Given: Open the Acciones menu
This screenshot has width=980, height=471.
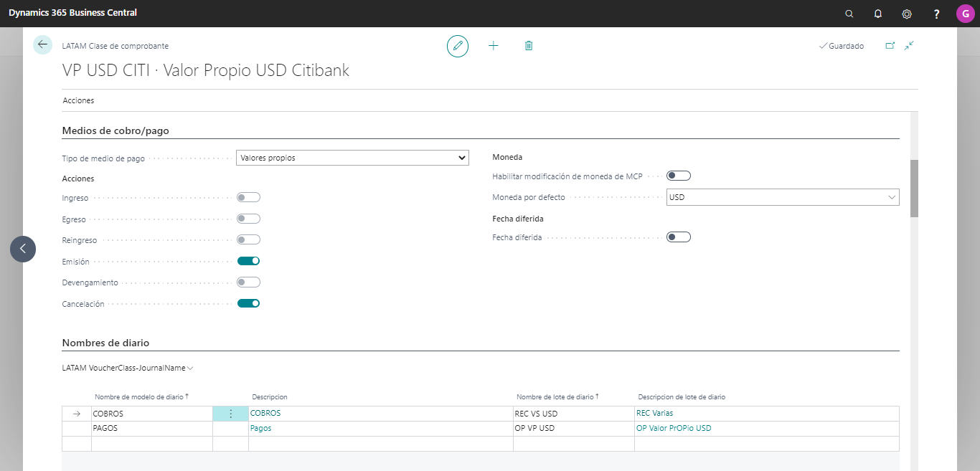Looking at the screenshot, I should coord(78,100).
